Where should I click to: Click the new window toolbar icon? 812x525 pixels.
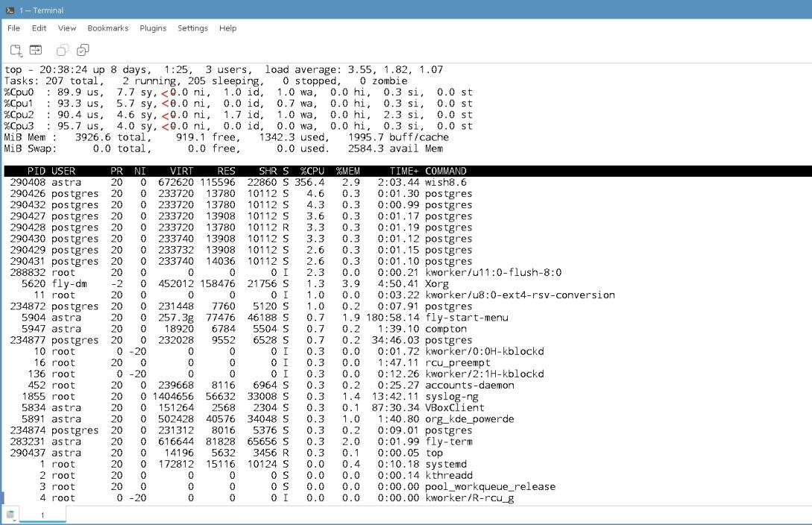coord(35,50)
